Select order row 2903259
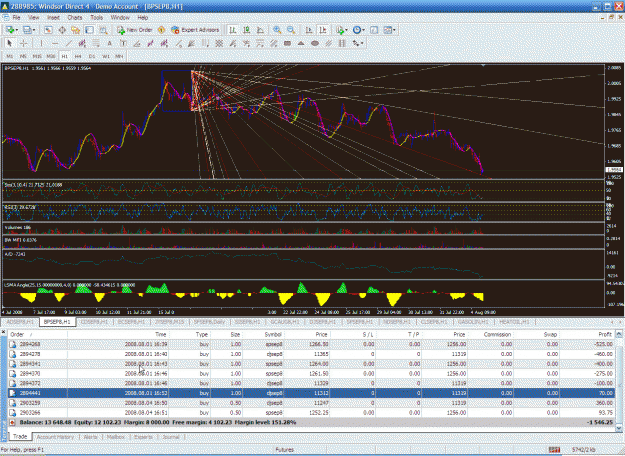Viewport: 625px width, 456px height. pyautogui.click(x=311, y=403)
